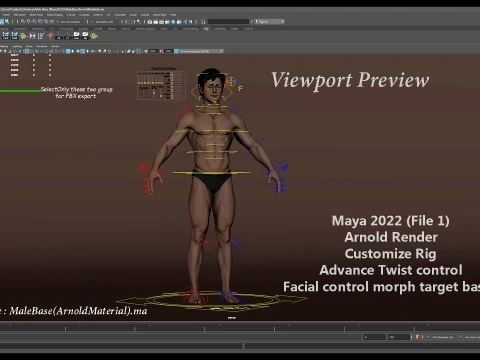480x360 pixels.
Task: Select the yellow hip control on the rig
Action: 211,173
